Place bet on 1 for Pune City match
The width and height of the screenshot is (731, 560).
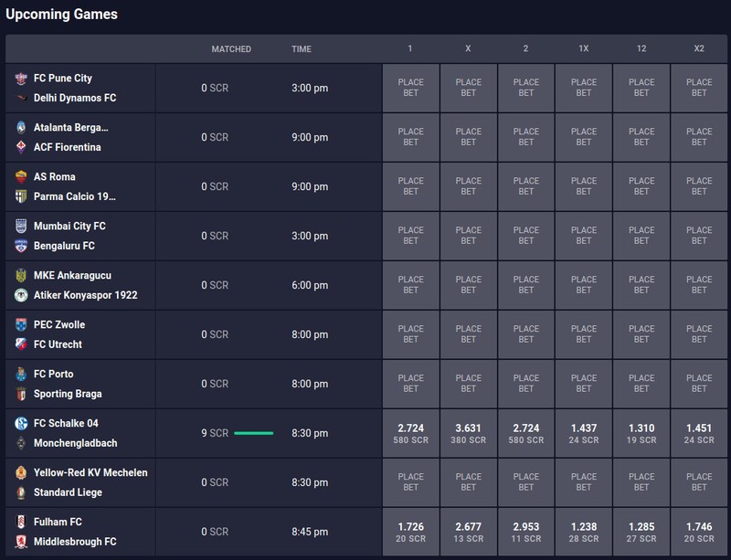(x=410, y=88)
